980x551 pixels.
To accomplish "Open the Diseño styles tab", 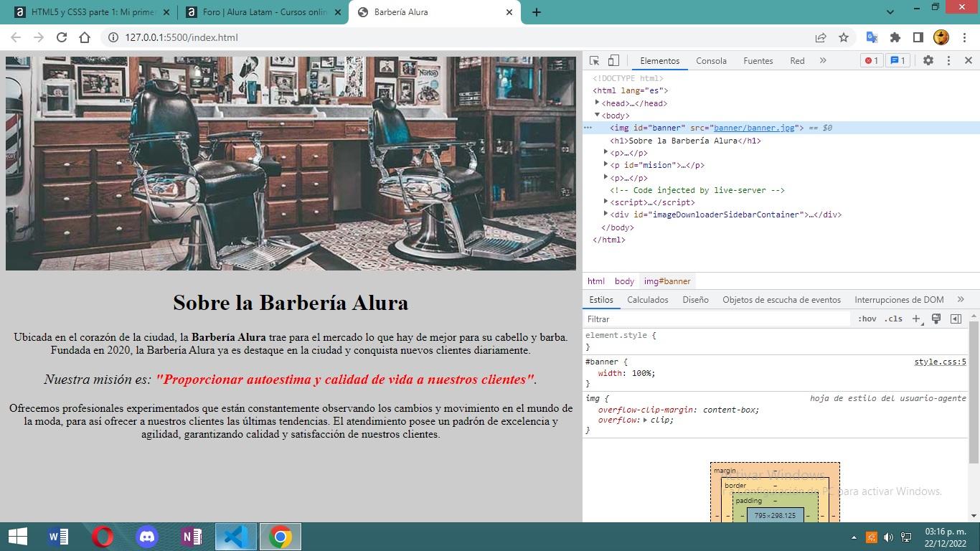I will pyautogui.click(x=695, y=300).
